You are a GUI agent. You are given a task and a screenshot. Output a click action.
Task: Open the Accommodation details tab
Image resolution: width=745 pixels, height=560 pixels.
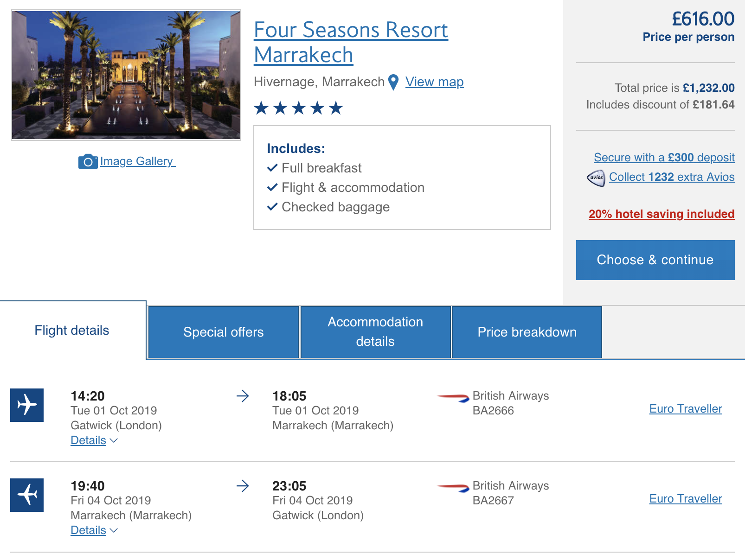coord(375,332)
